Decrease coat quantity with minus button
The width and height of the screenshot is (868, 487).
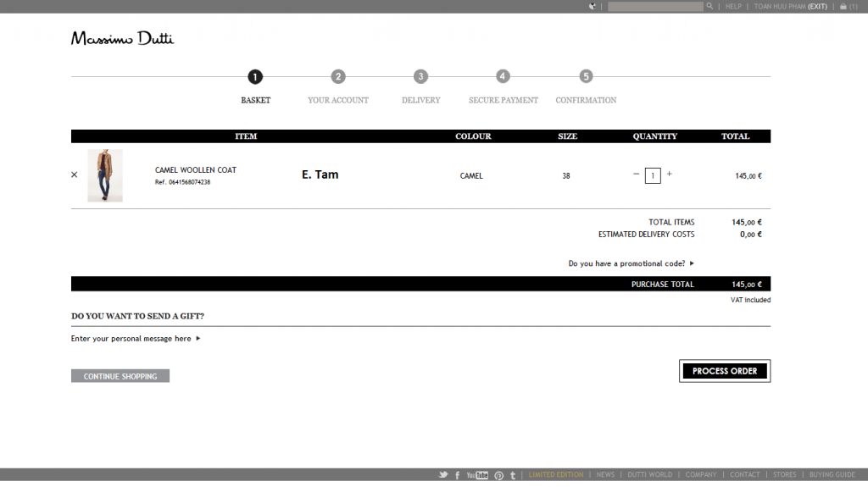click(x=637, y=174)
